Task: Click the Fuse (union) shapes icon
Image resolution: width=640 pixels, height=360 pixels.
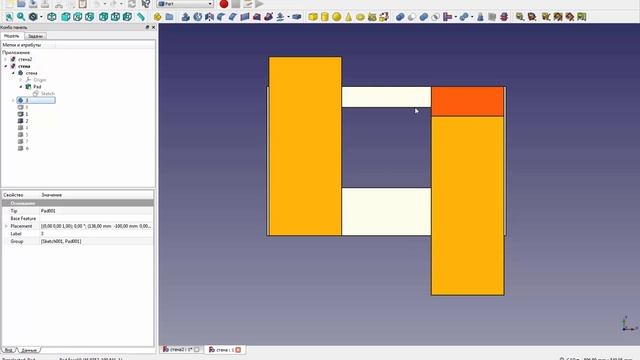Action: coord(424,17)
